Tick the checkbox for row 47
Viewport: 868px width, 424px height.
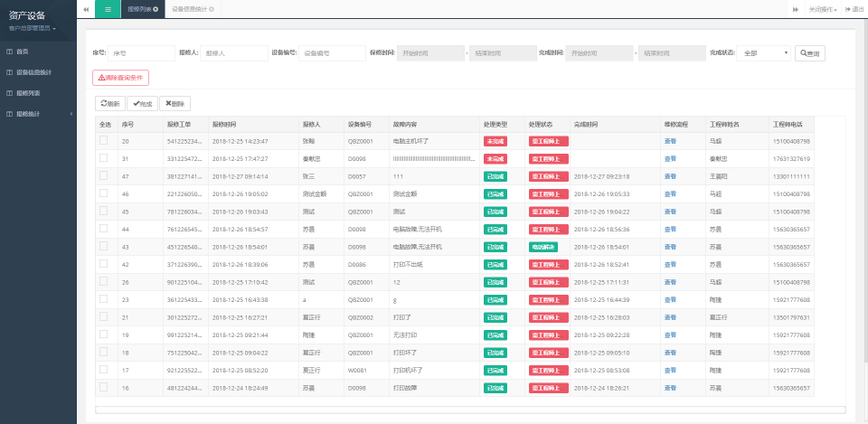[103, 176]
